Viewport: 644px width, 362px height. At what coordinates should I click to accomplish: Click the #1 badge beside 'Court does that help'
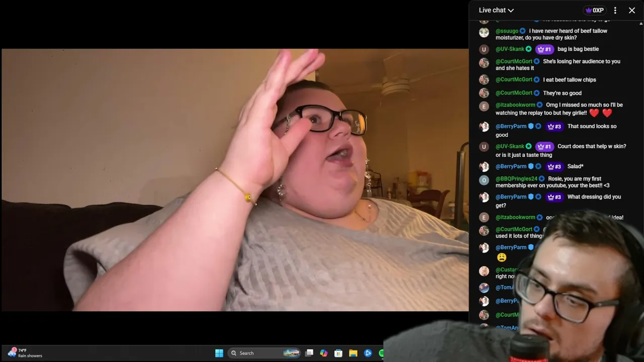tap(544, 147)
